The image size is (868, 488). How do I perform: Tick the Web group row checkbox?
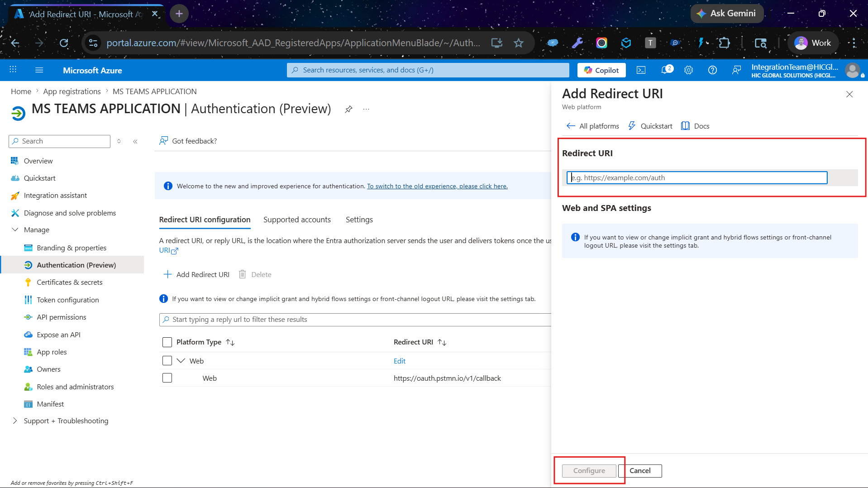(167, 361)
